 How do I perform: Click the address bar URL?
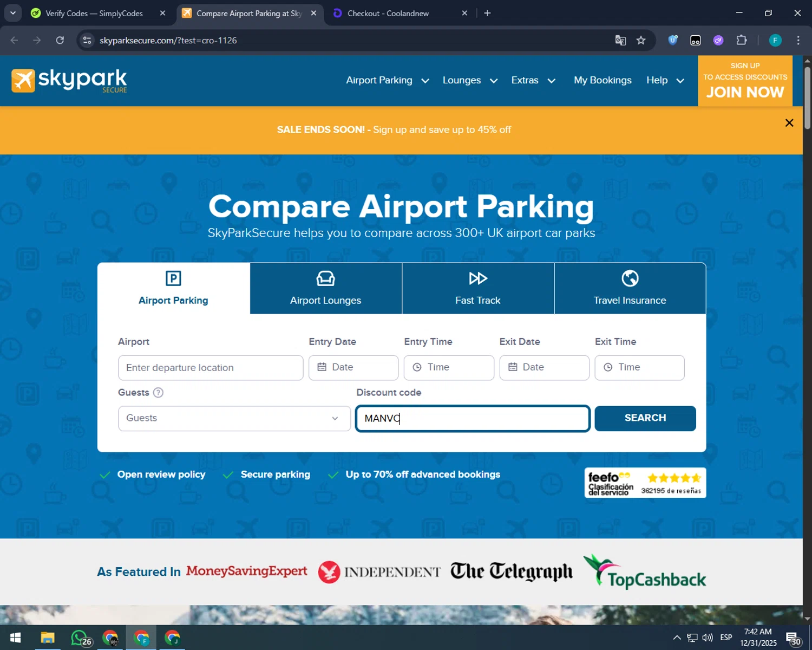(x=168, y=40)
